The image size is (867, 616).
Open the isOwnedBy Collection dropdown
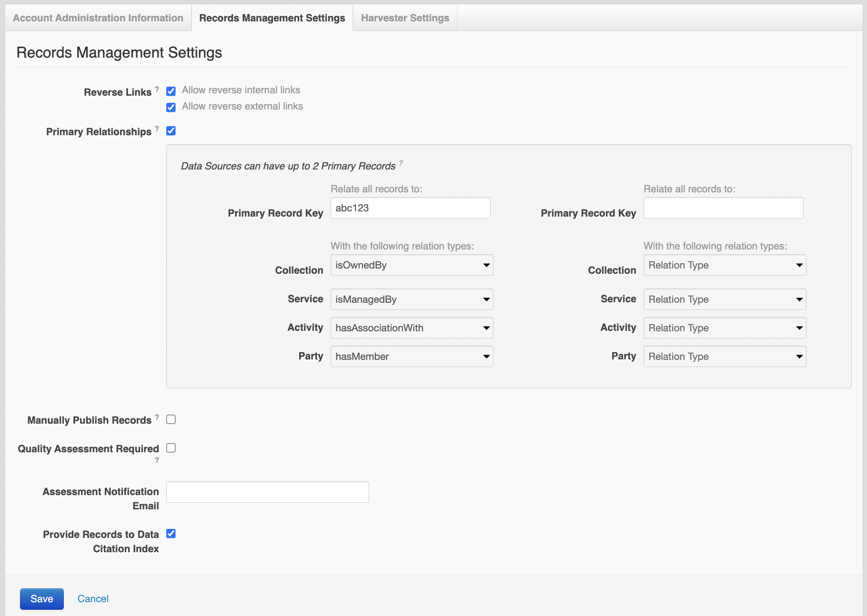[x=412, y=265]
